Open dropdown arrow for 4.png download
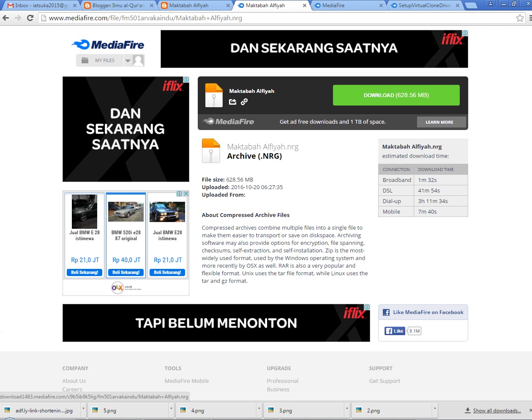Image resolution: width=532 pixels, height=420 pixels. click(x=259, y=409)
